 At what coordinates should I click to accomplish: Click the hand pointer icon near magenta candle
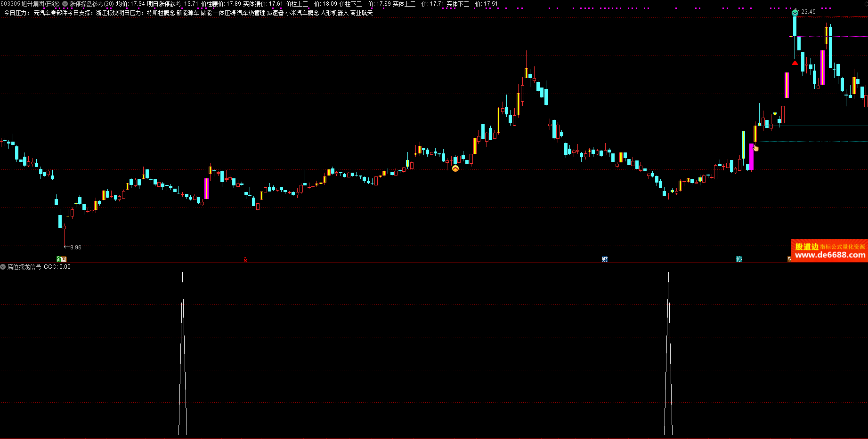coord(756,148)
